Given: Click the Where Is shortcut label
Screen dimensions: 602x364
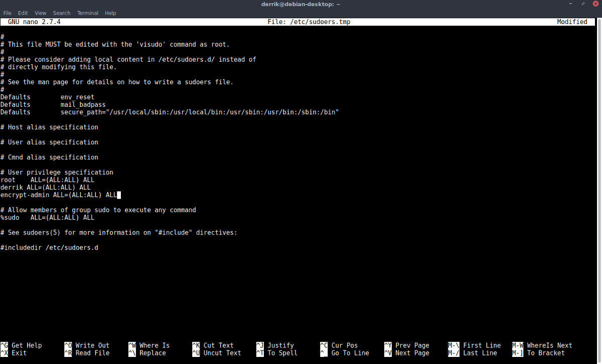Looking at the screenshot, I should [155, 345].
